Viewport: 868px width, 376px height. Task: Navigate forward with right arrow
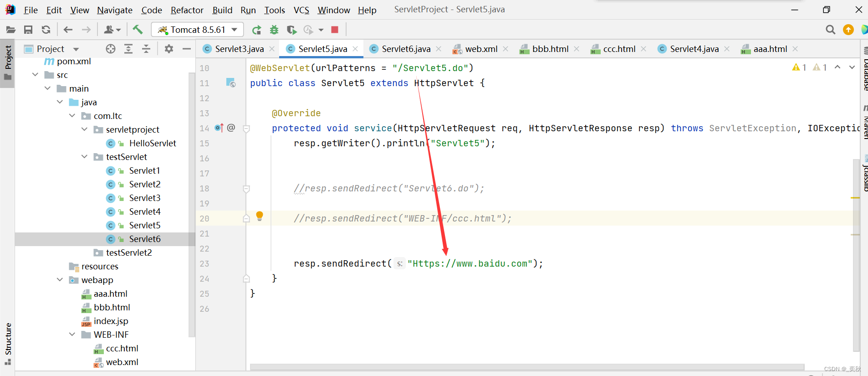(x=86, y=30)
